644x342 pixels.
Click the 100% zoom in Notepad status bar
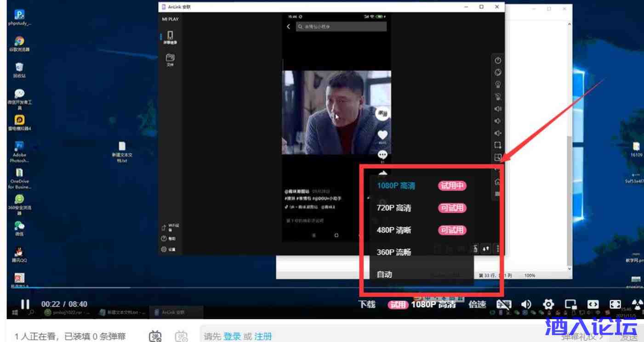[530, 275]
